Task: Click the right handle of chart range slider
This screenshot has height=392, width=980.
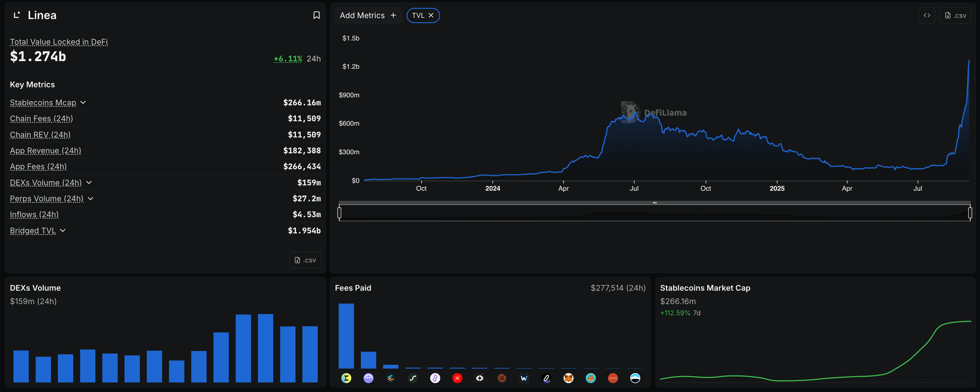Action: 970,213
